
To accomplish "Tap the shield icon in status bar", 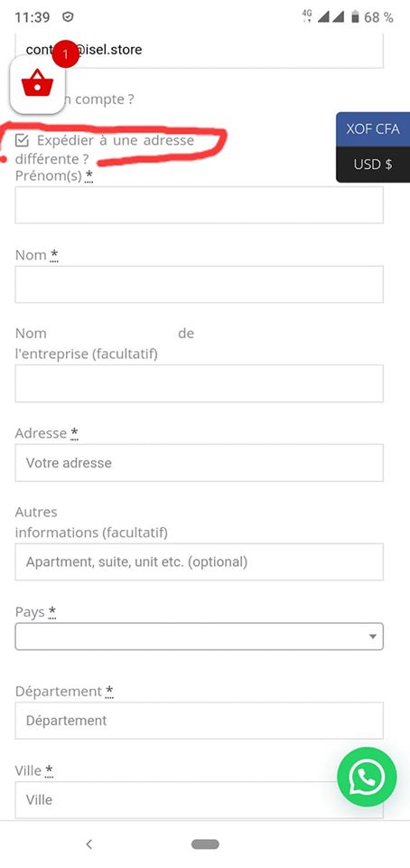I will (x=68, y=17).
